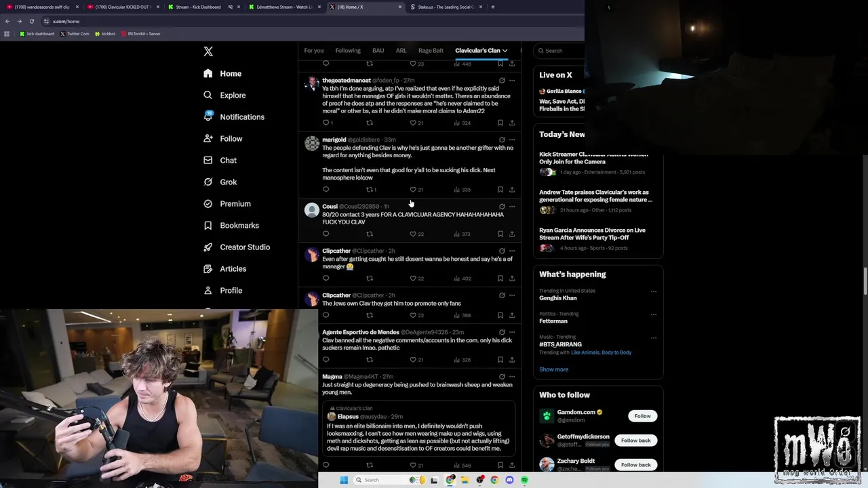The width and height of the screenshot is (868, 488).
Task: Open Notifications in the sidebar
Action: point(234,117)
